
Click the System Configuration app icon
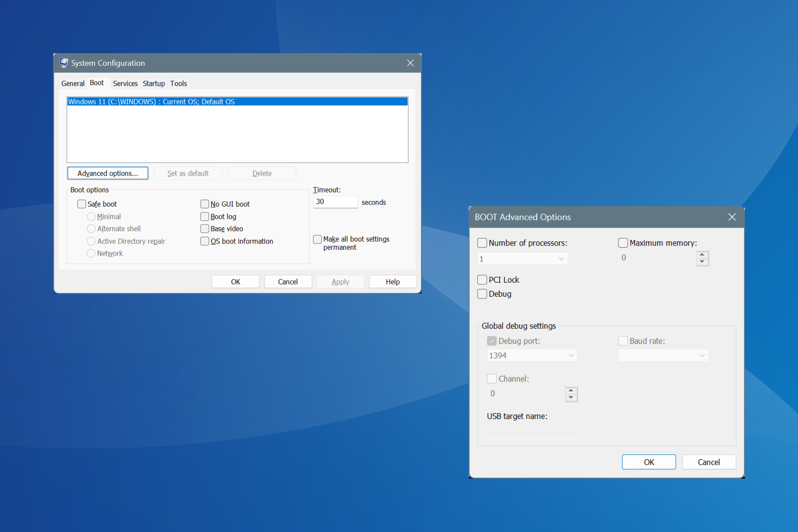tap(63, 62)
